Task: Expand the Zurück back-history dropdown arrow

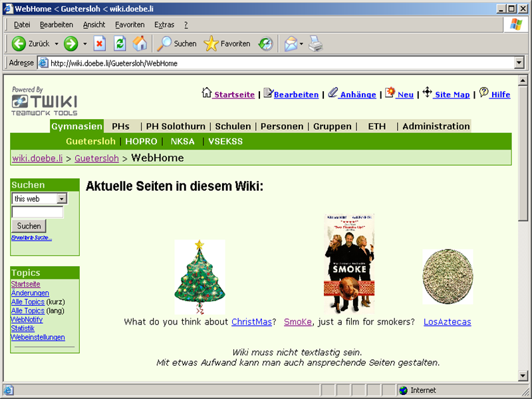Action: 57,44
